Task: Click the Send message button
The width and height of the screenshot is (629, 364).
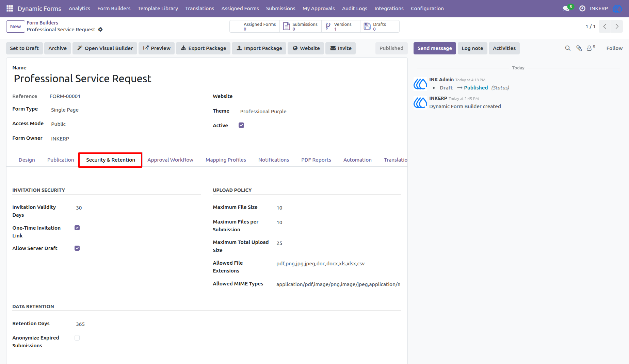Action: [435, 48]
